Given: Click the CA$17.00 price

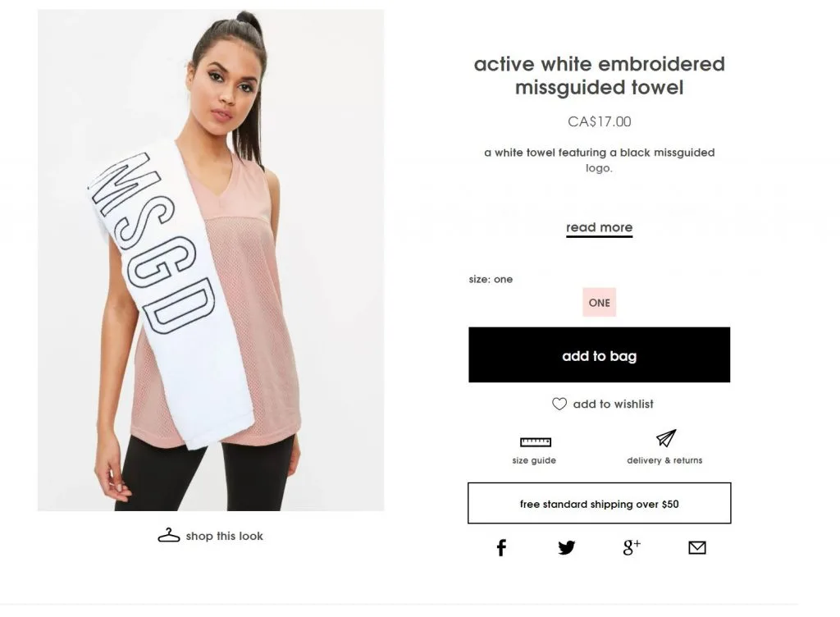Looking at the screenshot, I should (599, 122).
